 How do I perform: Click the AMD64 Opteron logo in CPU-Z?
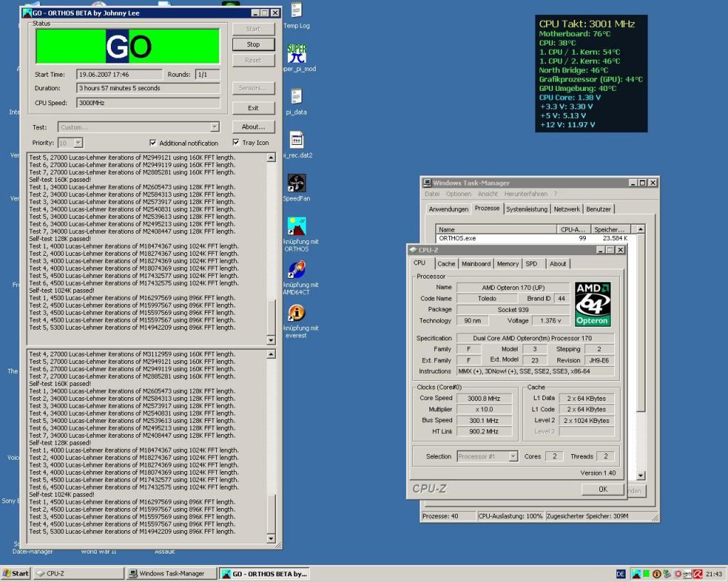[x=592, y=304]
